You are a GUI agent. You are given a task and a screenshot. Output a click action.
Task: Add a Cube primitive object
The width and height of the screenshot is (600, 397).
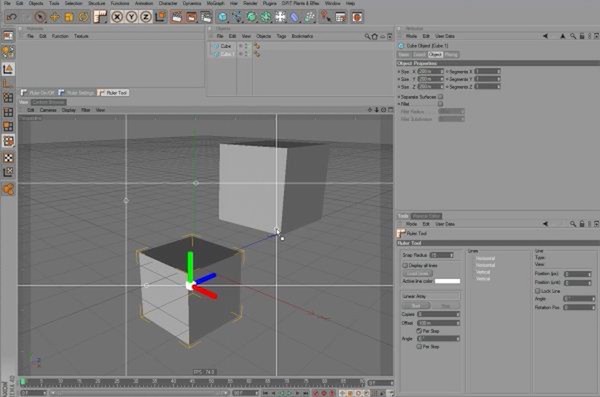click(223, 17)
